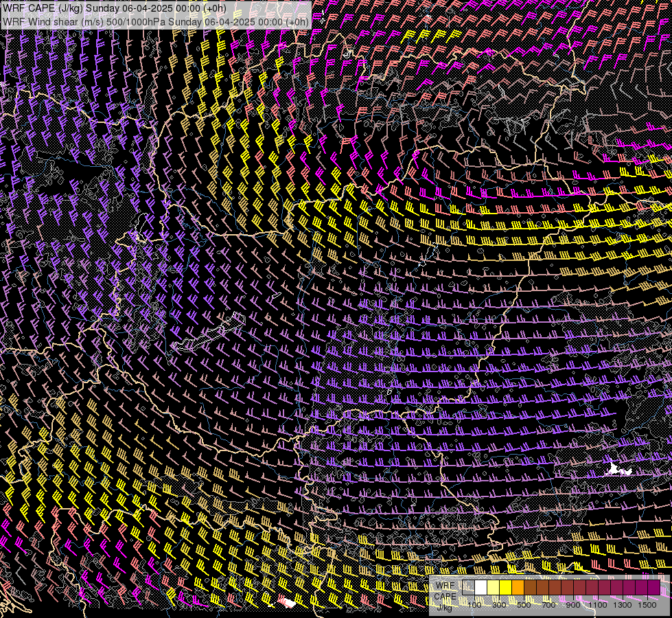
Task: Click the pale yellow CAPE legend swatch
Action: coord(494,588)
